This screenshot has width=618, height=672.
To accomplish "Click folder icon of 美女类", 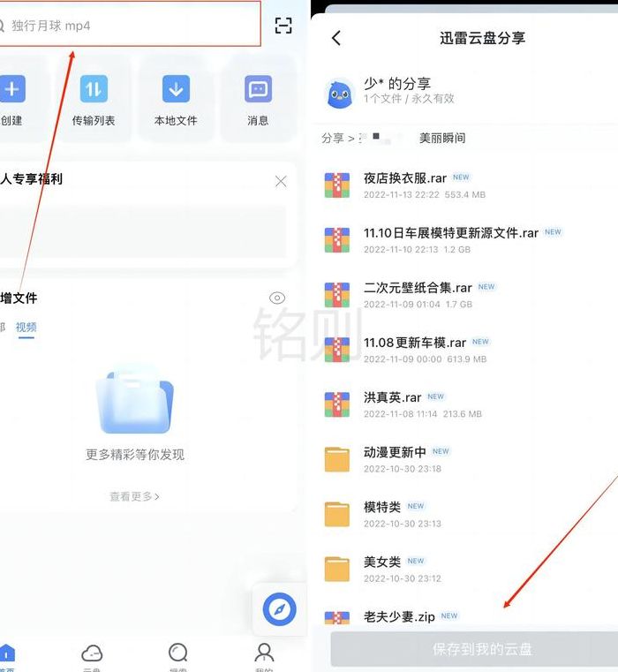I will (x=337, y=570).
